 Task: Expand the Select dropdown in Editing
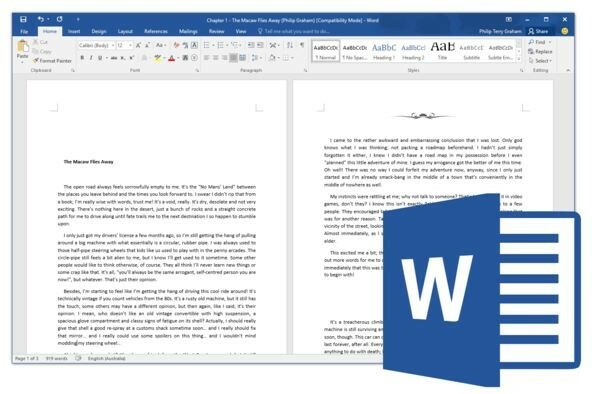(540, 60)
